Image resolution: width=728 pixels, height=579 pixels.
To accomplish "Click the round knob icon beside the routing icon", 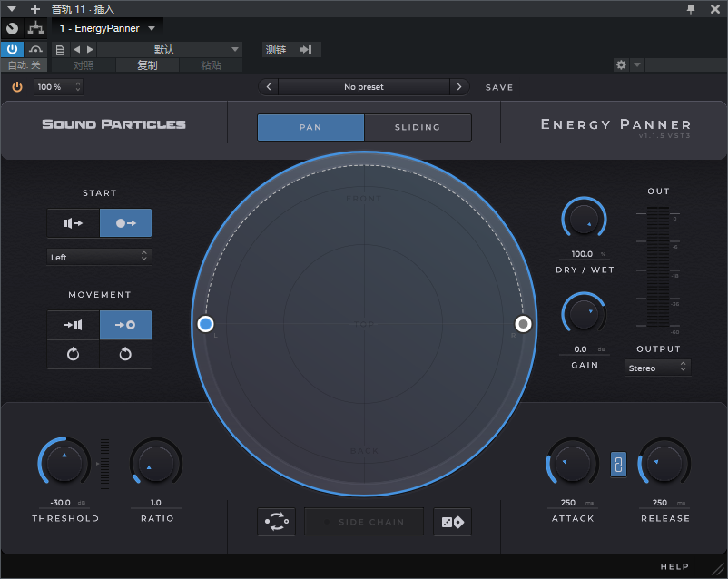I will point(13,28).
